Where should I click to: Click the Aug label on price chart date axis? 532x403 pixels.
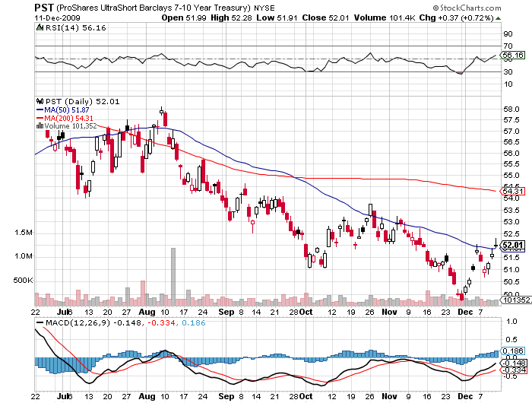pos(147,312)
